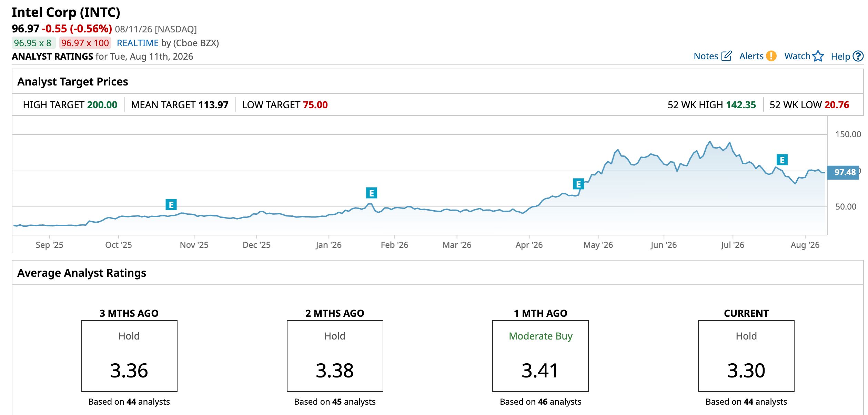Screen dimensions: 868x415
Task: Click the 52 WK LOW value 20.76
Action: pos(837,105)
